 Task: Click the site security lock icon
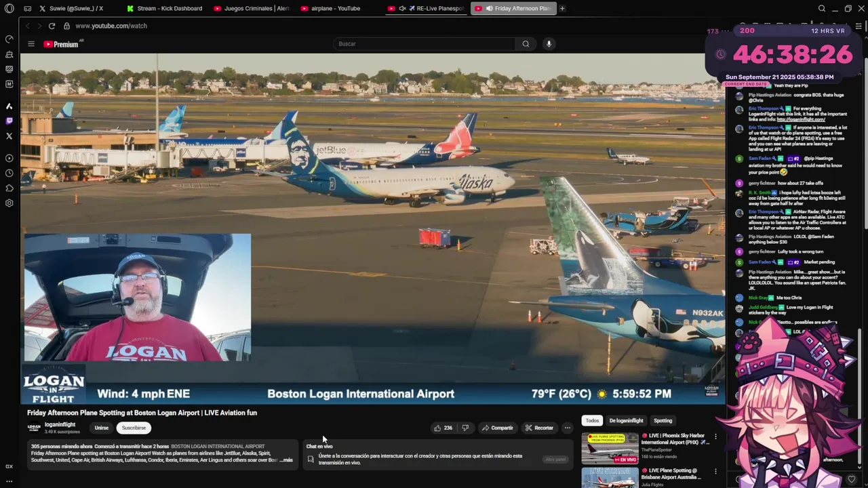pyautogui.click(x=66, y=26)
